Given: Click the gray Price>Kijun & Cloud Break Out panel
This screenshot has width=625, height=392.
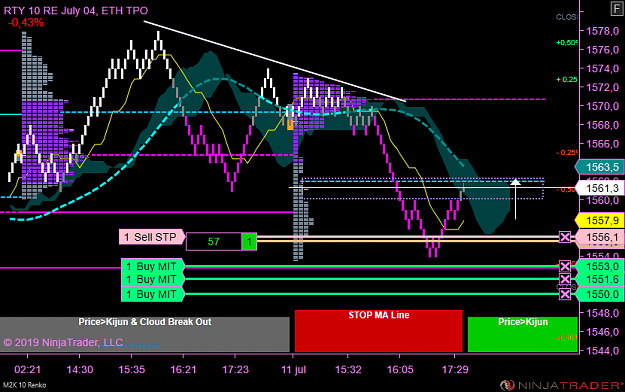Looking at the screenshot, I should [144, 334].
